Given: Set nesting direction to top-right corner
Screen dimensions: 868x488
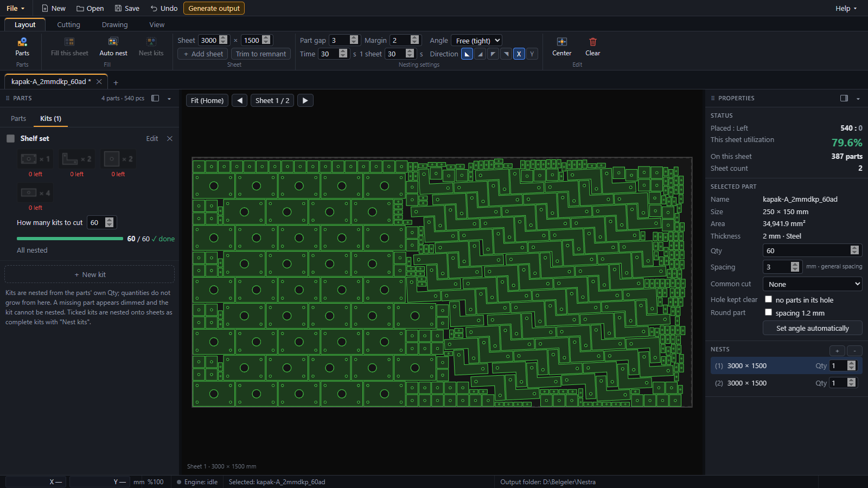Looking at the screenshot, I should 506,54.
